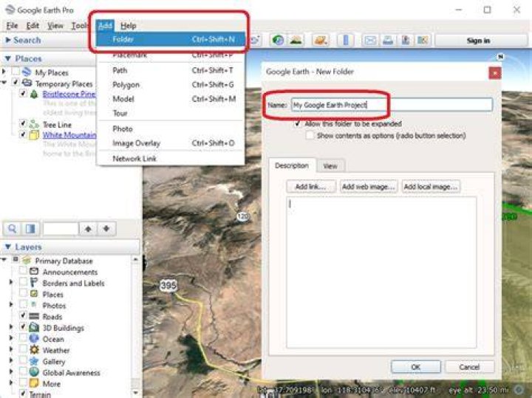Open the Help menu

coord(129,26)
